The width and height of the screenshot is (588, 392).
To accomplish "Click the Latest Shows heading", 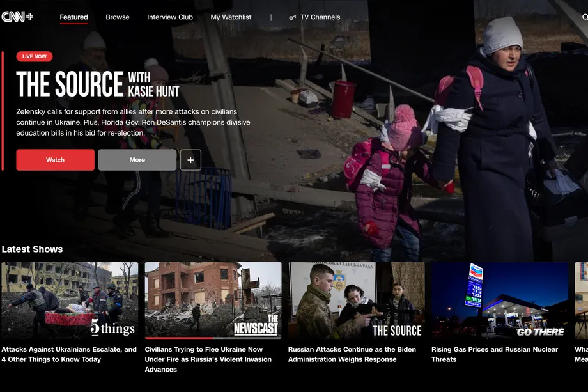I will tap(32, 249).
